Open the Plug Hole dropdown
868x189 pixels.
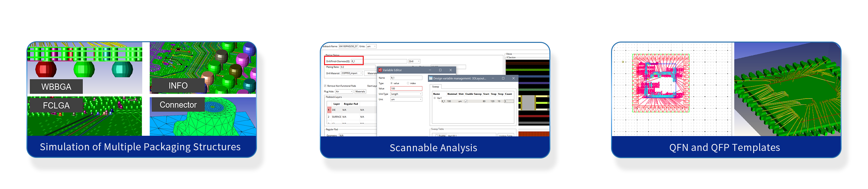[x=344, y=91]
